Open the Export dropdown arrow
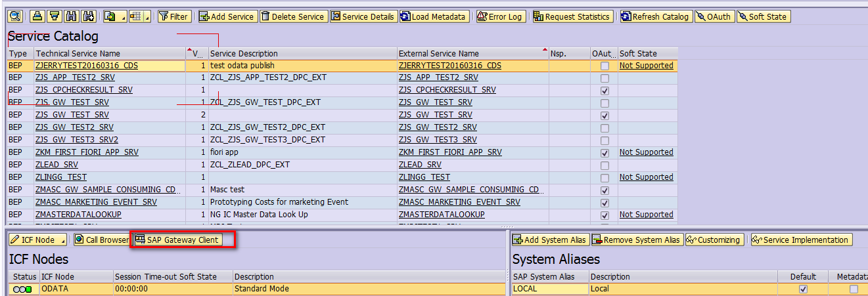This screenshot has width=868, height=296. click(122, 16)
